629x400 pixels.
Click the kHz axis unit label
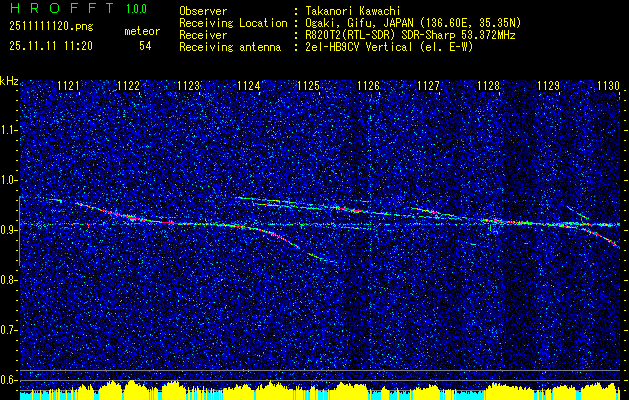point(9,81)
